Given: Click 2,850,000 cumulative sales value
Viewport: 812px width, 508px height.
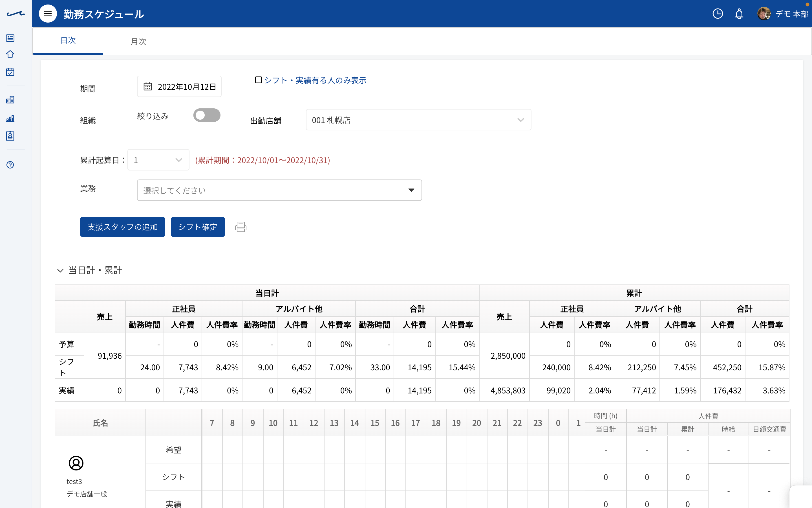Looking at the screenshot, I should tap(508, 356).
